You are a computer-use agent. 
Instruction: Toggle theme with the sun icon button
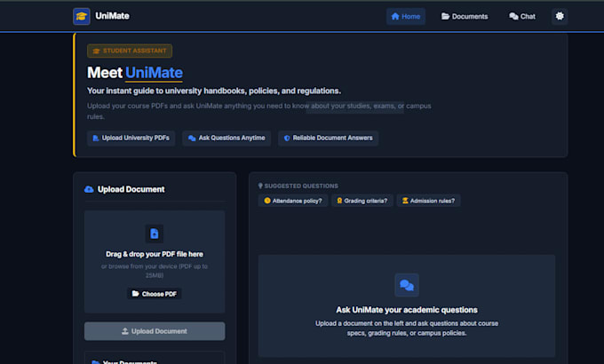point(560,16)
